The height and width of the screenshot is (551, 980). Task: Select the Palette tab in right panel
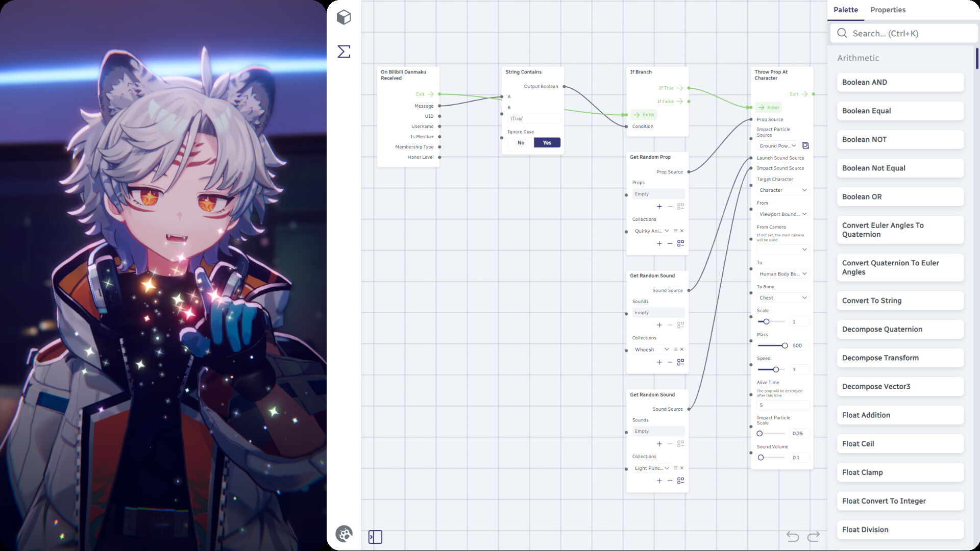coord(846,9)
